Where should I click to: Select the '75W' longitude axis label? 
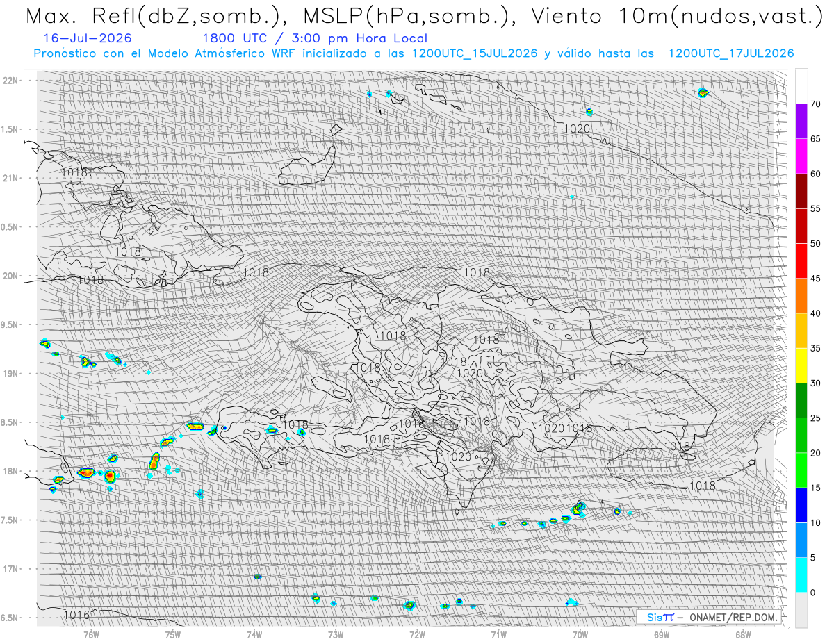coord(172,634)
